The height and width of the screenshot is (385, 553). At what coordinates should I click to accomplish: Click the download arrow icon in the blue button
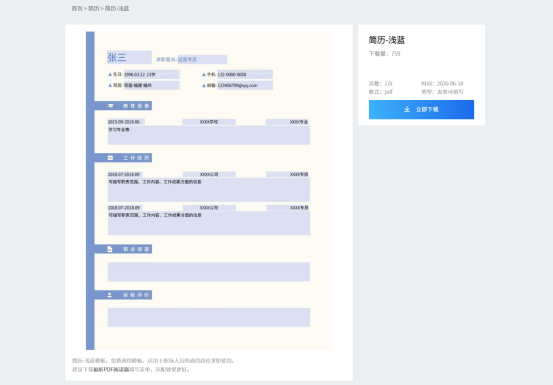(407, 109)
